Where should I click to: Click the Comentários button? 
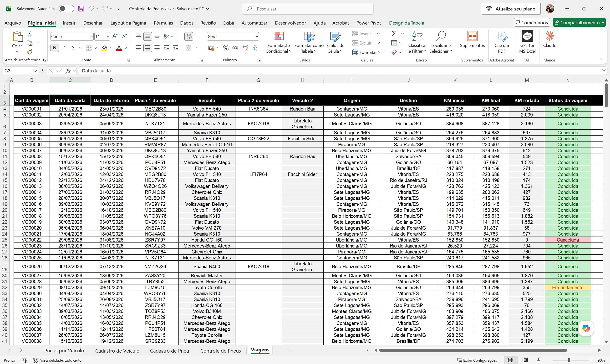tap(532, 23)
